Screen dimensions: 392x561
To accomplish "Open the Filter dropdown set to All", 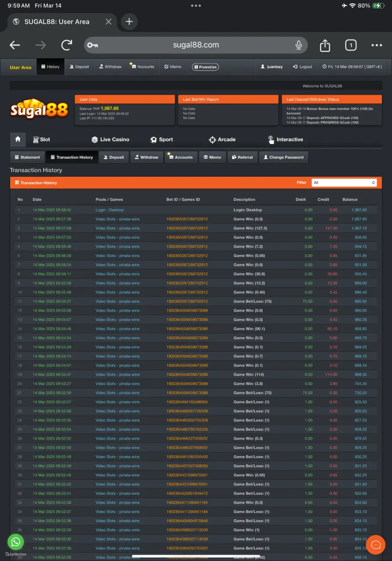I will tap(344, 183).
